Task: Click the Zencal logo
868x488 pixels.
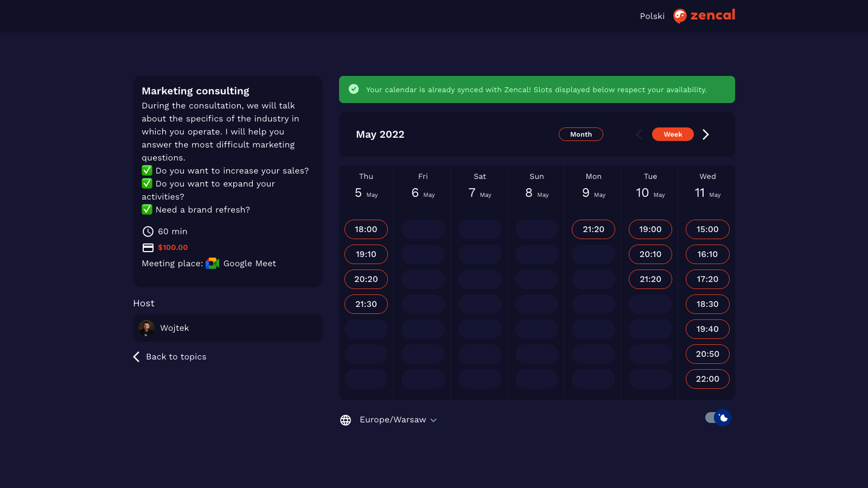Action: (704, 16)
